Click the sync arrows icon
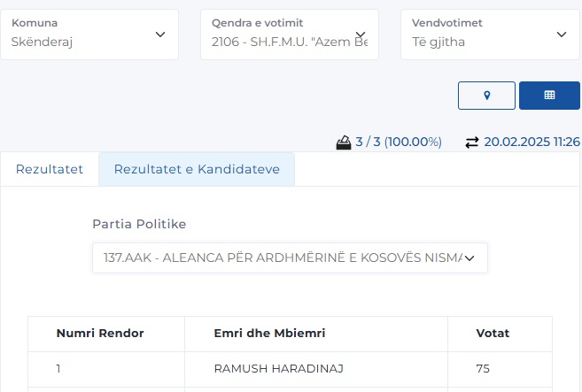The image size is (582, 392). [x=471, y=142]
